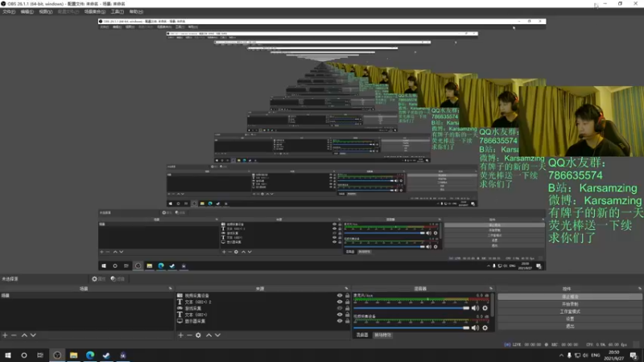
Task: Remove selected scene with minus icon
Action: 14,335
